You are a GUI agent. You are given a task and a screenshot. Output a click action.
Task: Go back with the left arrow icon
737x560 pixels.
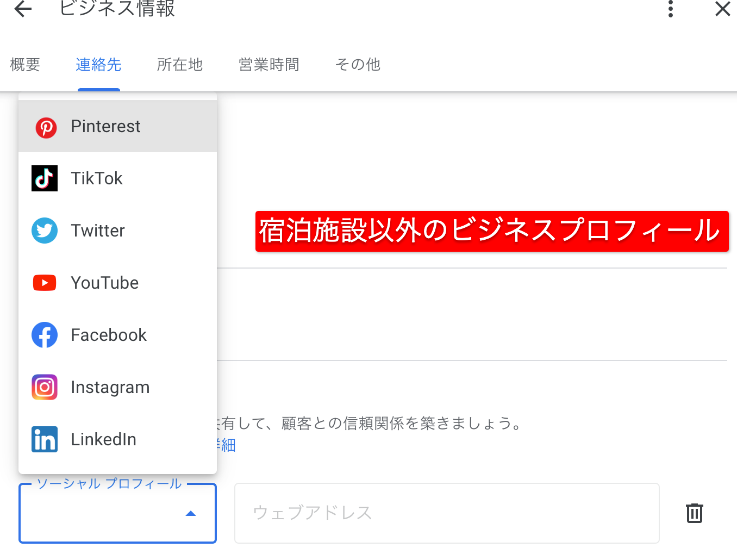(23, 9)
